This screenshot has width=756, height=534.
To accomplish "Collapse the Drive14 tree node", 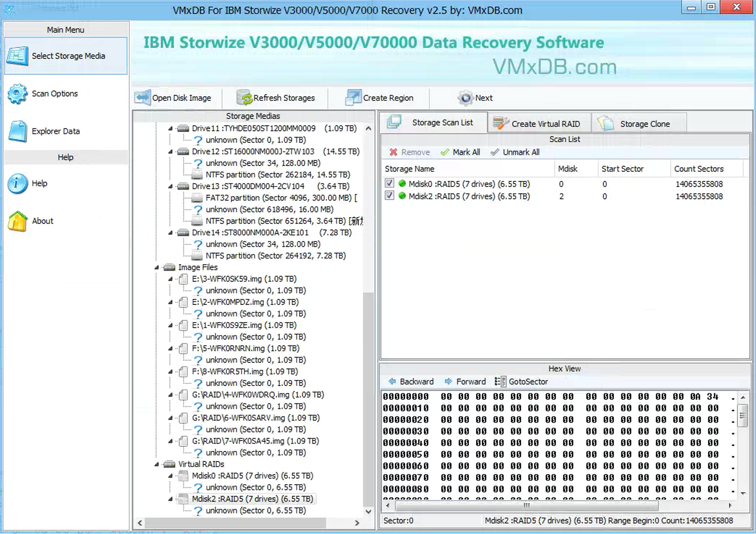I will pyautogui.click(x=170, y=232).
